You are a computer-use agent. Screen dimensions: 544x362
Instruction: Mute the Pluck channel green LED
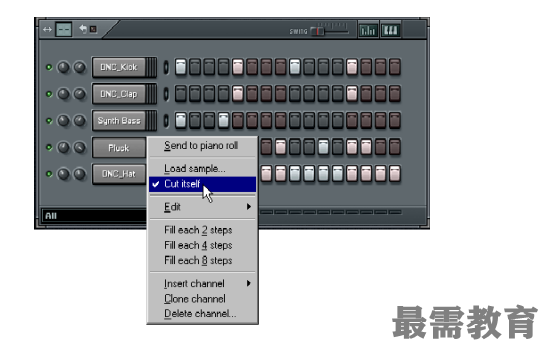click(x=49, y=147)
